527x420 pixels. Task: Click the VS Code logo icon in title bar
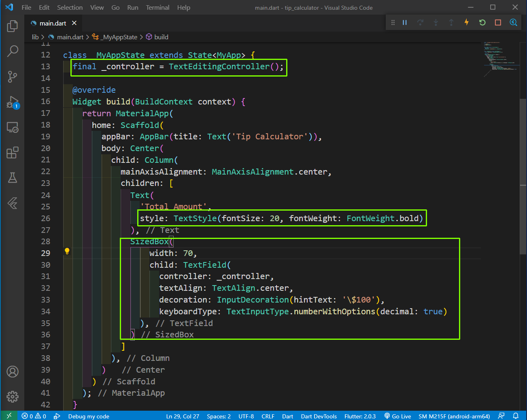pyautogui.click(x=9, y=7)
